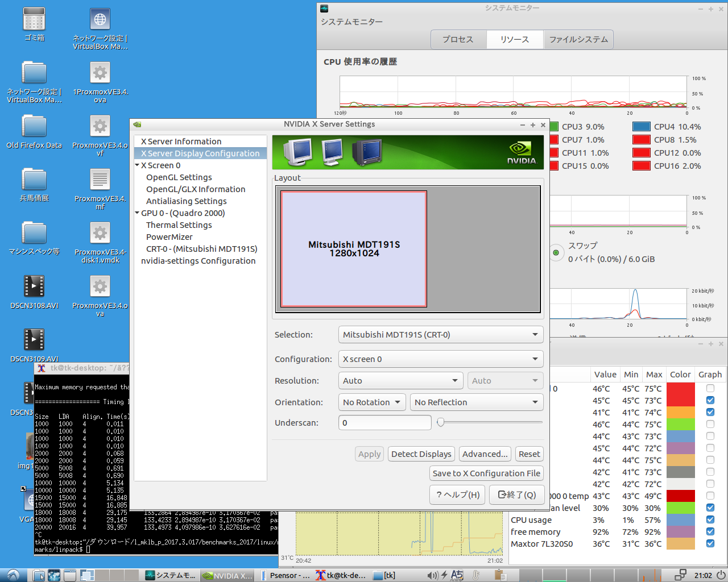
Task: Click Save to X Configuration File
Action: point(486,473)
